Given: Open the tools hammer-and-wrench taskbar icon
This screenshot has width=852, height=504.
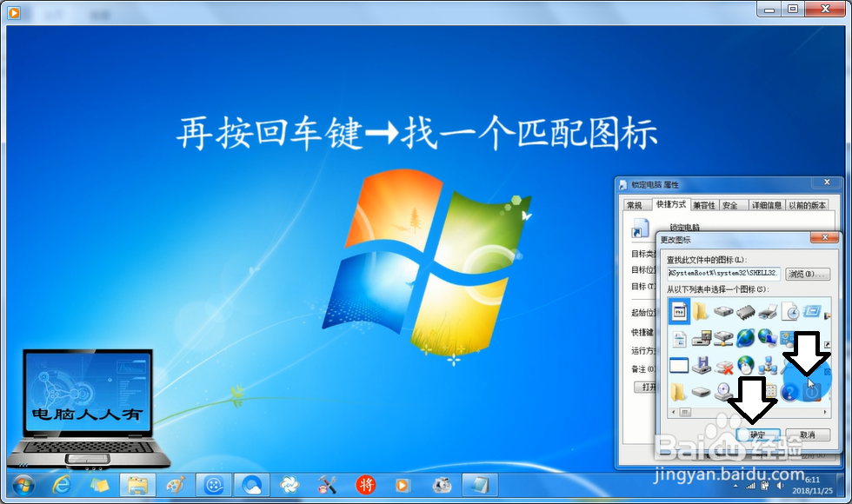Looking at the screenshot, I should point(327,485).
